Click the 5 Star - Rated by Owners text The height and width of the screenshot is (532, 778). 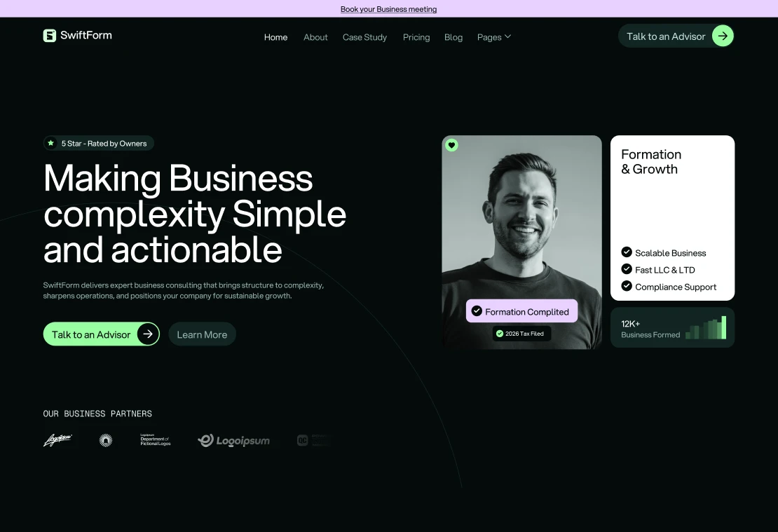tap(104, 144)
